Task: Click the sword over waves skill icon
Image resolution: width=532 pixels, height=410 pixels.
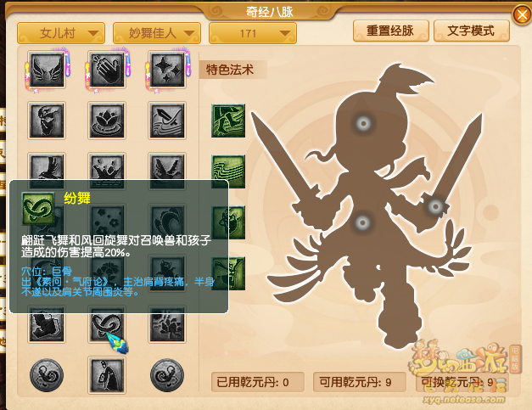Action: (x=167, y=121)
